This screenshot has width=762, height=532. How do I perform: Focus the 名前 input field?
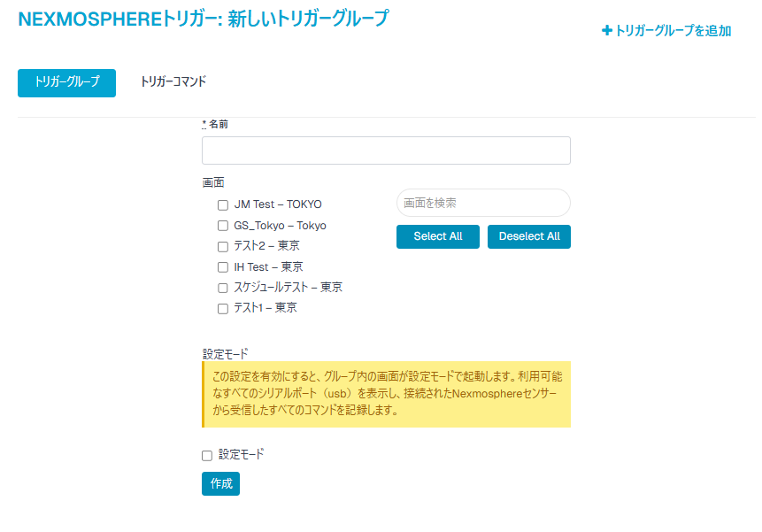386,150
